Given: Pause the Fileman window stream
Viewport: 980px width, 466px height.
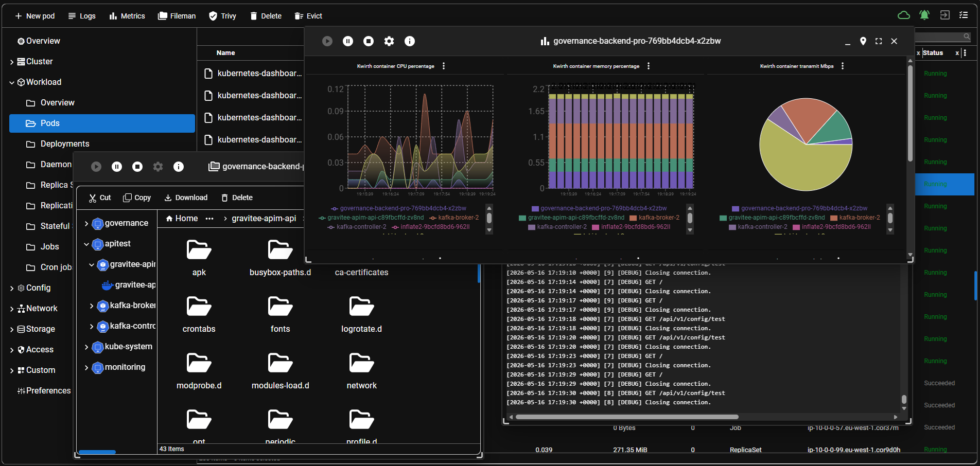Looking at the screenshot, I should tap(117, 167).
